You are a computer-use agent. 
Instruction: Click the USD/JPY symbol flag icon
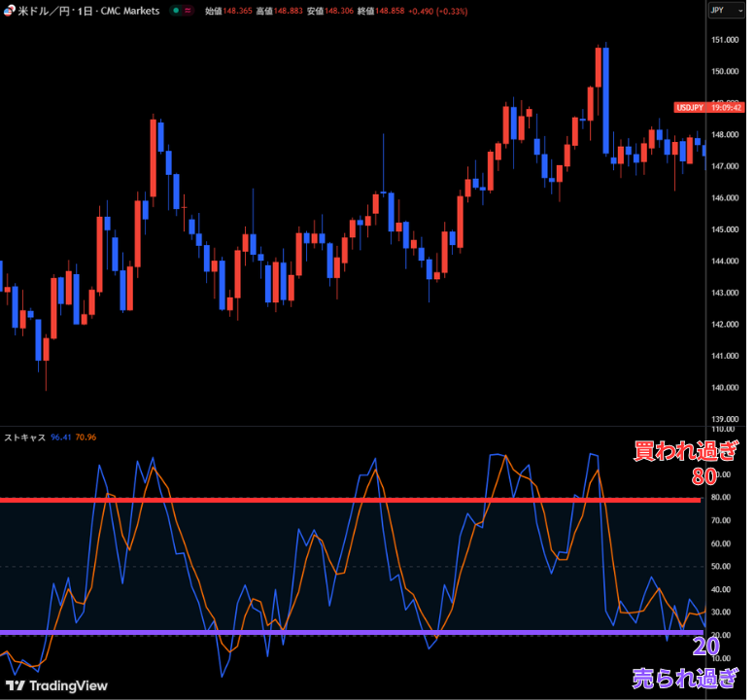(10, 11)
